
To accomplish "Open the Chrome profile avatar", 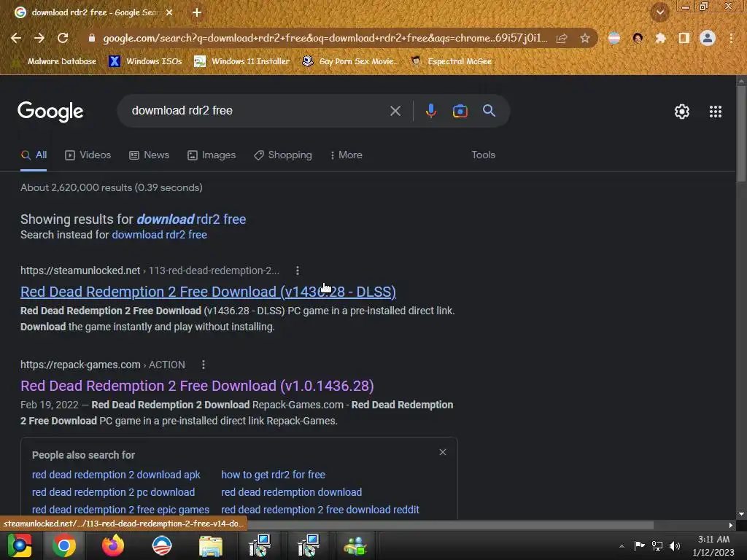I will (708, 38).
